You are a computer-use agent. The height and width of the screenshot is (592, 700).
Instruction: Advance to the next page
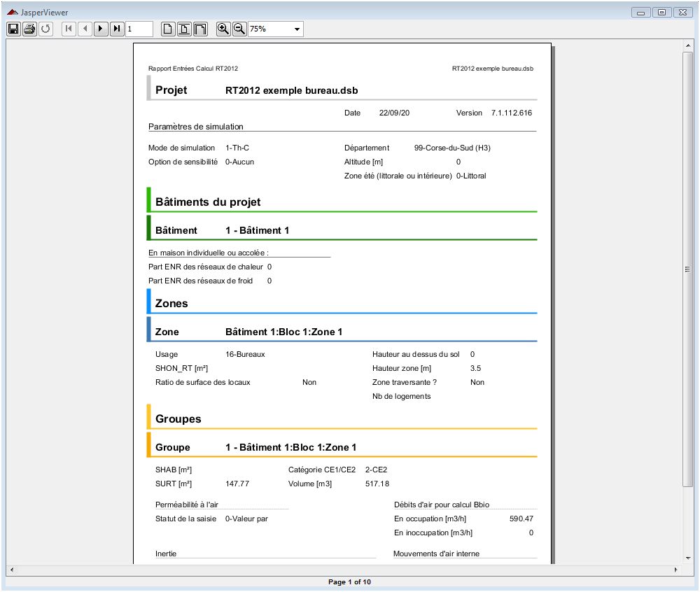101,29
